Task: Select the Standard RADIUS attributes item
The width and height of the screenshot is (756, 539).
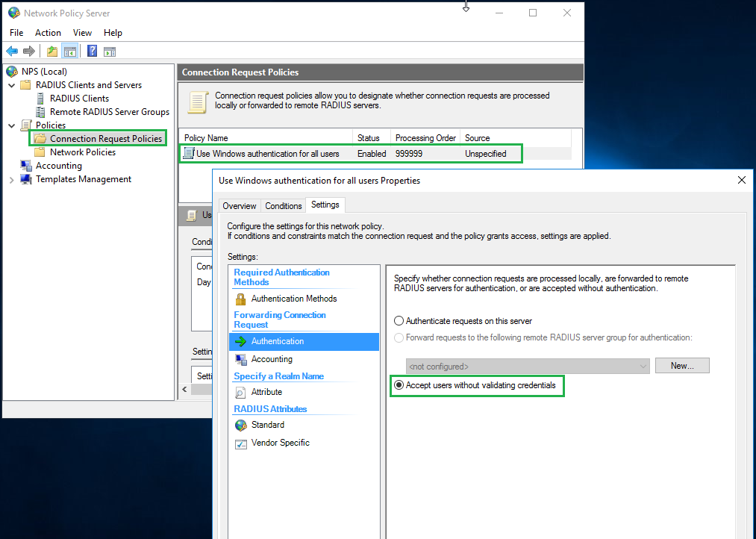Action: coord(267,425)
